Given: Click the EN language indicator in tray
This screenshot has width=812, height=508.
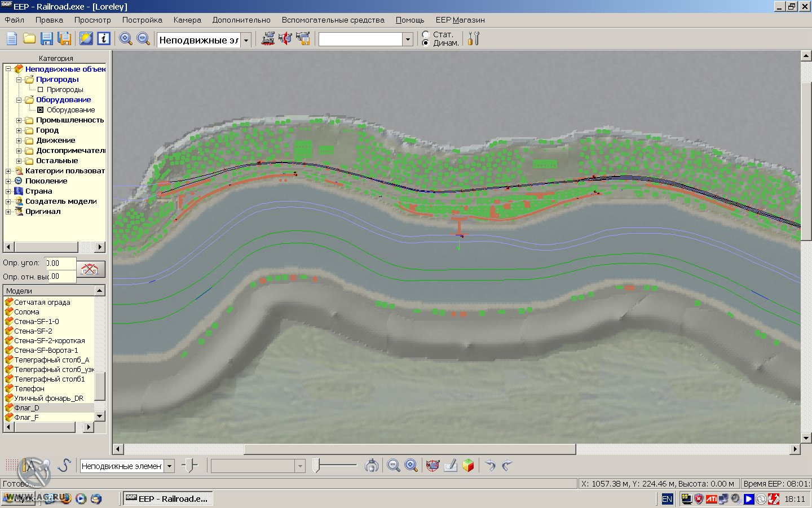Looking at the screenshot, I should [x=667, y=499].
